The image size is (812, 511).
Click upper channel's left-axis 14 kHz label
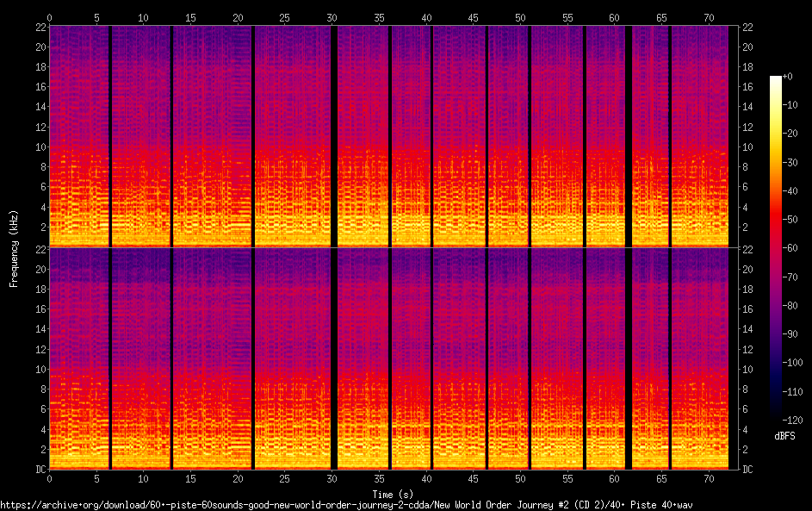40,107
